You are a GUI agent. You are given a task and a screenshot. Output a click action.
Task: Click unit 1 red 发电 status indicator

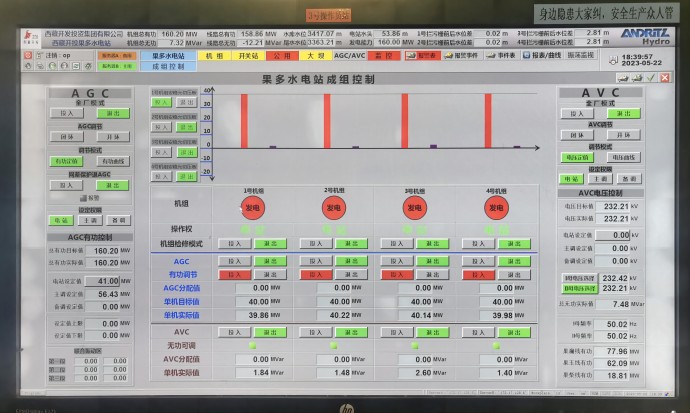pyautogui.click(x=253, y=208)
